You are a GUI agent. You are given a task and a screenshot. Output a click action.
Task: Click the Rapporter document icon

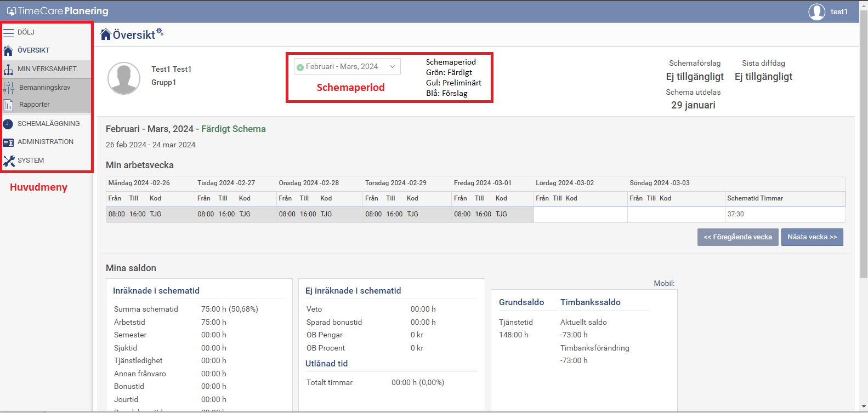pos(8,105)
